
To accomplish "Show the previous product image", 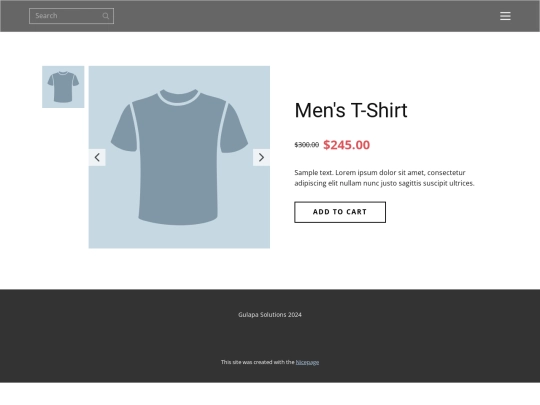I will [97, 157].
